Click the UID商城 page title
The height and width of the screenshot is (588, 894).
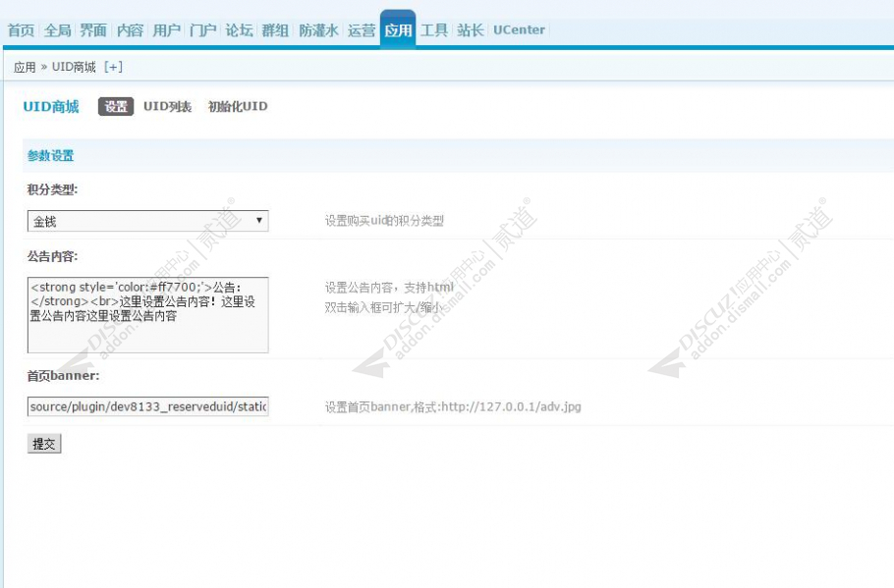pyautogui.click(x=51, y=107)
